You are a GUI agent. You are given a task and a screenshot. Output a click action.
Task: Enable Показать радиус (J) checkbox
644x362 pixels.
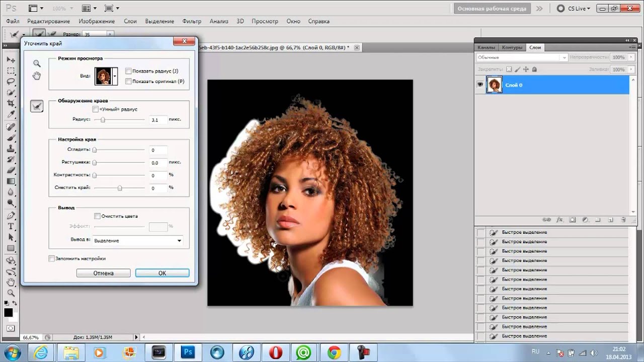129,71
